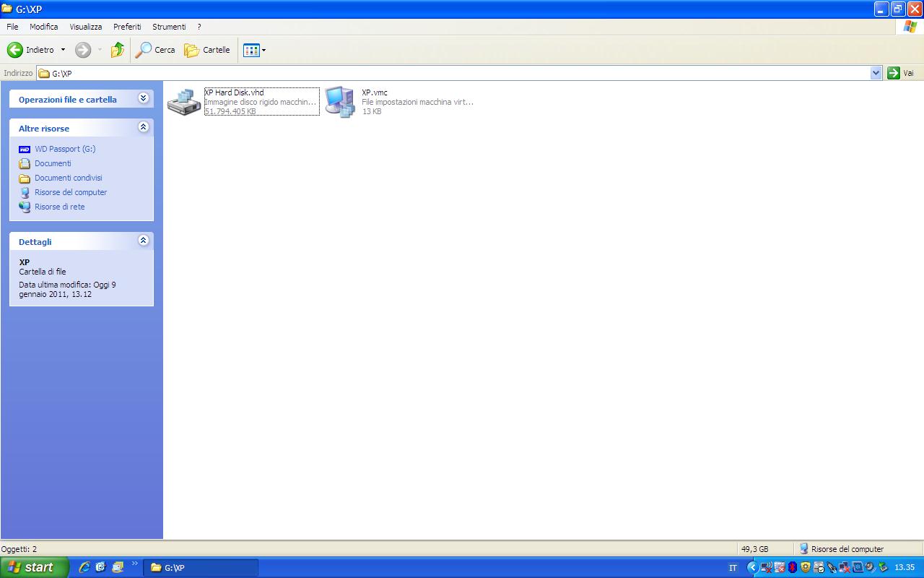Viewport: 924px width, 578px height.
Task: Open the Visualizza views dropdown button
Action: (x=255, y=50)
